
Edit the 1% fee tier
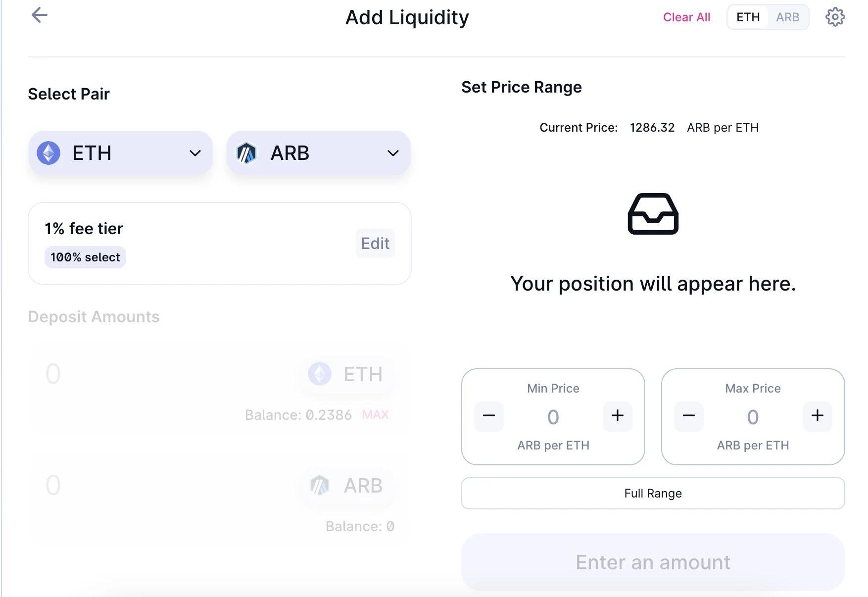(375, 244)
